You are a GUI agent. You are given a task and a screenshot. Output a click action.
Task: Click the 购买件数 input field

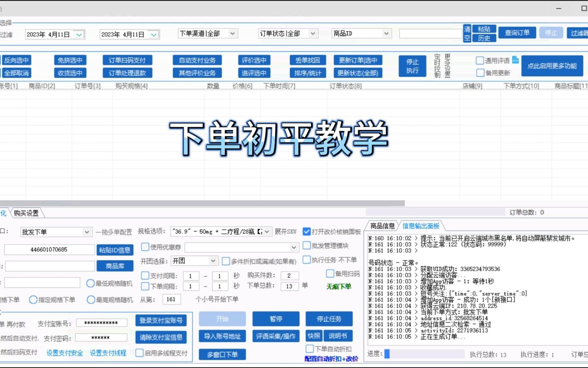(x=290, y=275)
